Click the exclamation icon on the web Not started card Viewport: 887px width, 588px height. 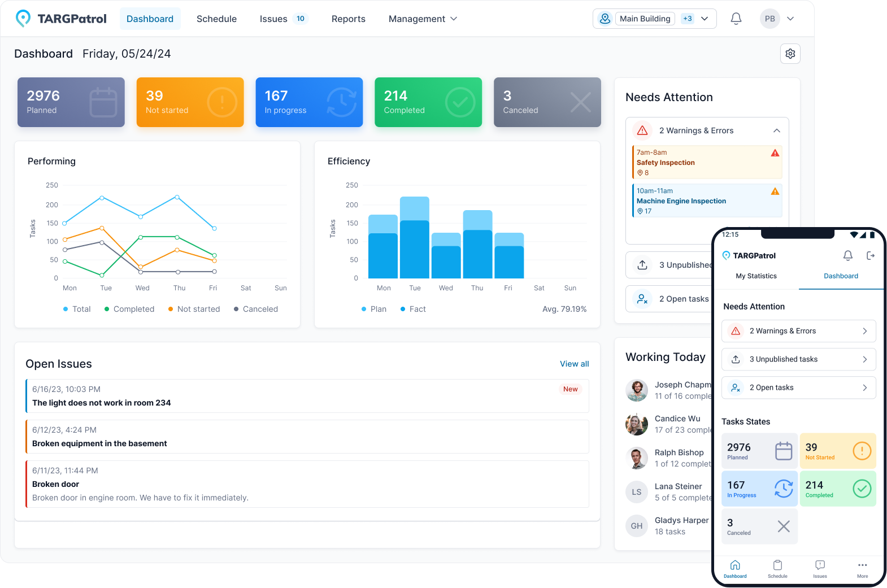point(222,102)
